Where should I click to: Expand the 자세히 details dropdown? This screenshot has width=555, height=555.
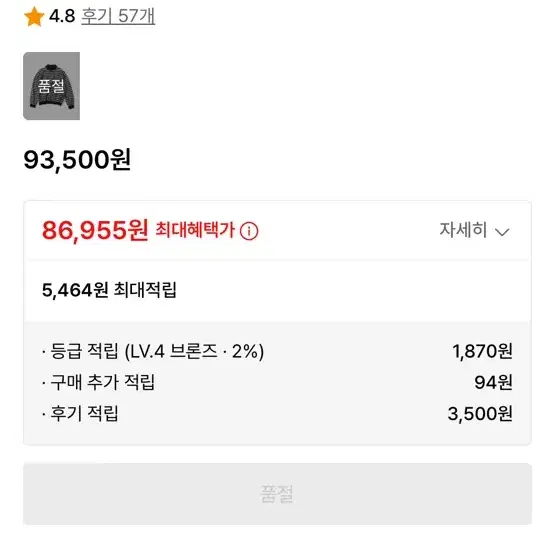pyautogui.click(x=474, y=230)
